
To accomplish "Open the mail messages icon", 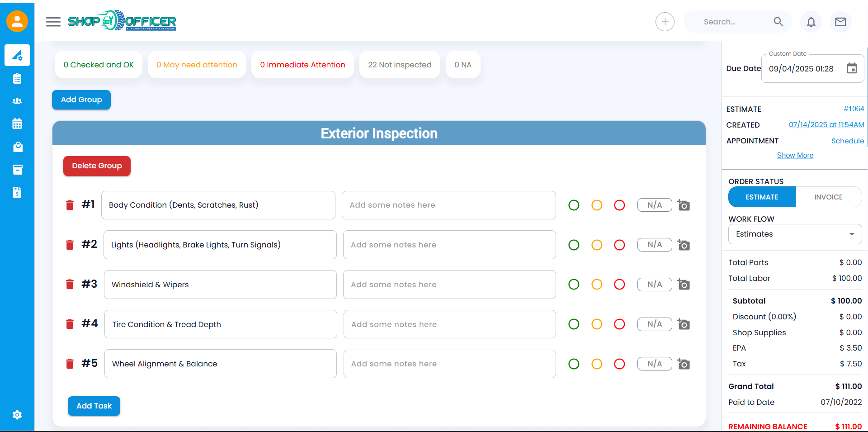I will [x=840, y=22].
